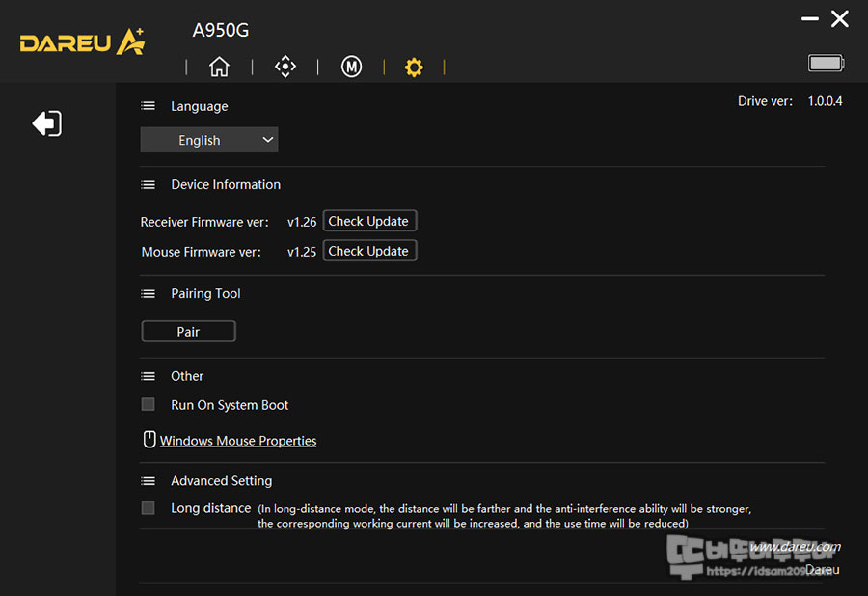Click the Receiver Firmware ver label
Screen dimensions: 868x596
(x=204, y=222)
